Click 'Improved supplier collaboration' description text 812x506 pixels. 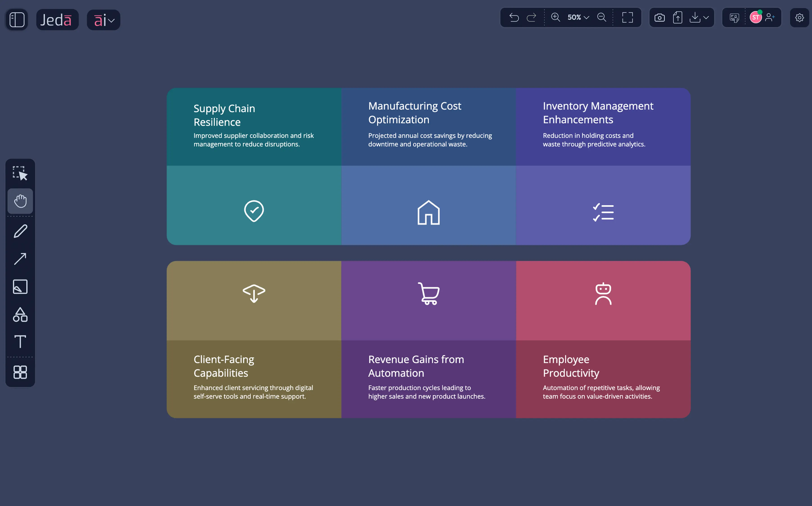(254, 140)
